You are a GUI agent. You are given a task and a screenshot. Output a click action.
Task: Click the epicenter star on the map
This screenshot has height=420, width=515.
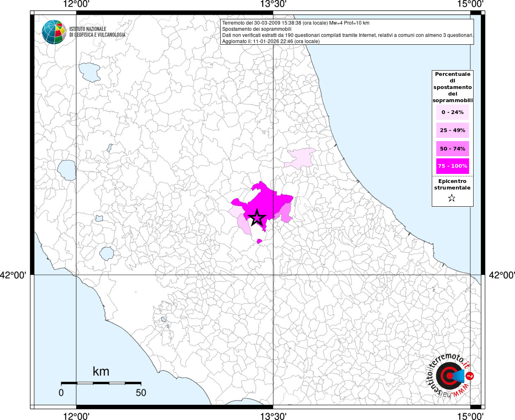point(257,217)
